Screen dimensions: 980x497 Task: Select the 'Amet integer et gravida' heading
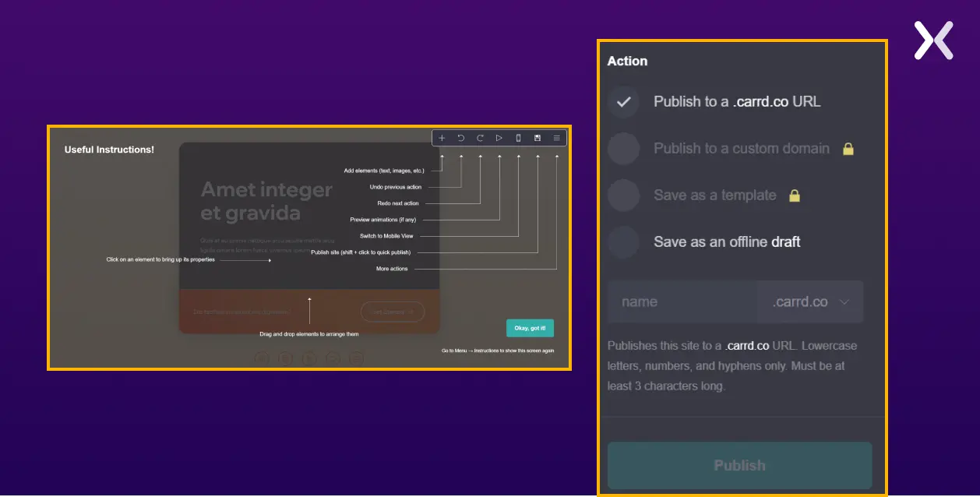tap(266, 201)
